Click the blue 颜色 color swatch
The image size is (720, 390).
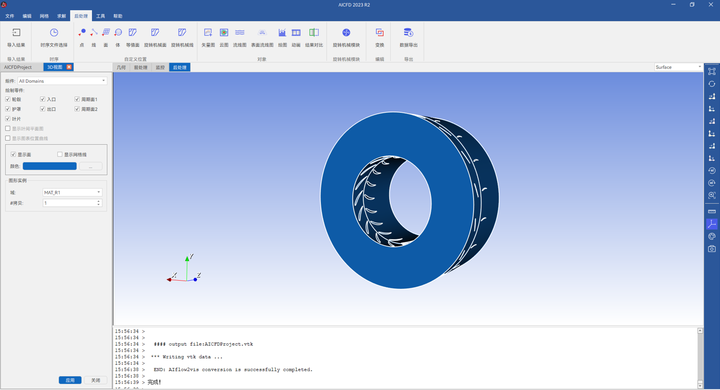(50, 166)
